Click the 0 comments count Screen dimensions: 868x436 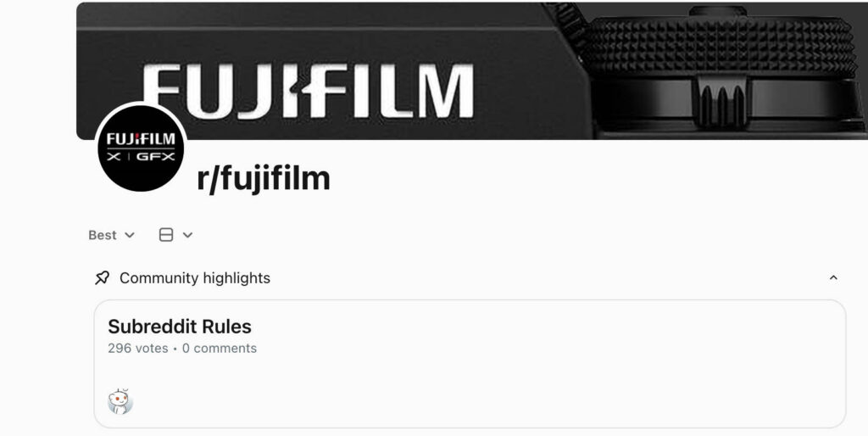[x=220, y=349]
